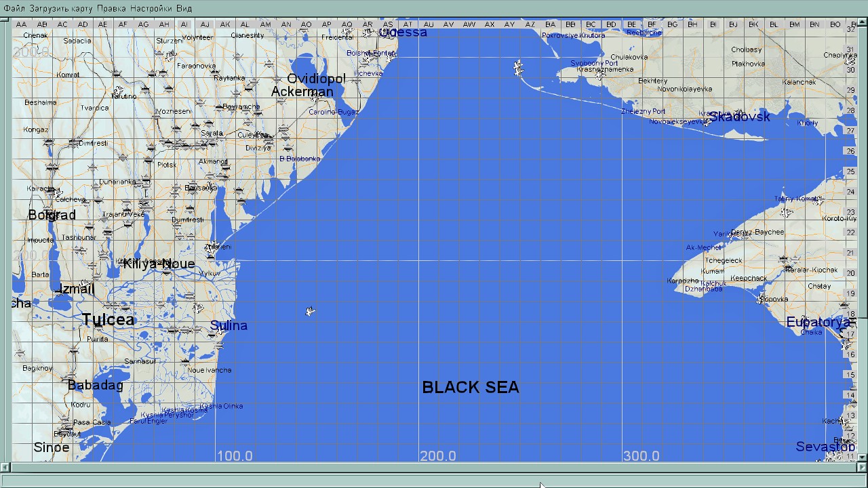Click the Tulcea city label

click(108, 320)
